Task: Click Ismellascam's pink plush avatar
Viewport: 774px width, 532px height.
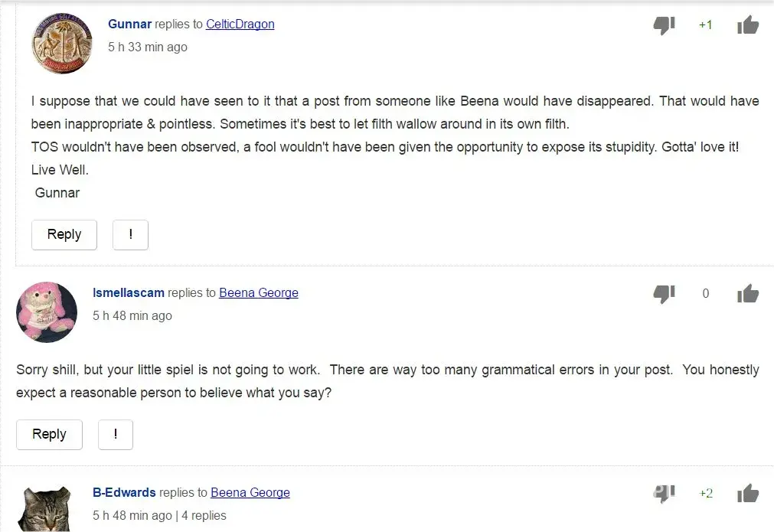Action: (x=47, y=312)
